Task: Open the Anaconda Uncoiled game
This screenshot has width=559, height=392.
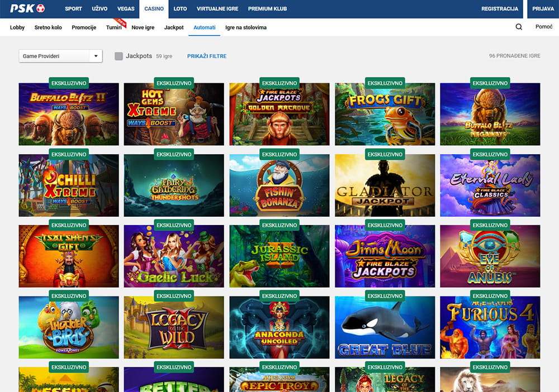Action: pyautogui.click(x=279, y=327)
